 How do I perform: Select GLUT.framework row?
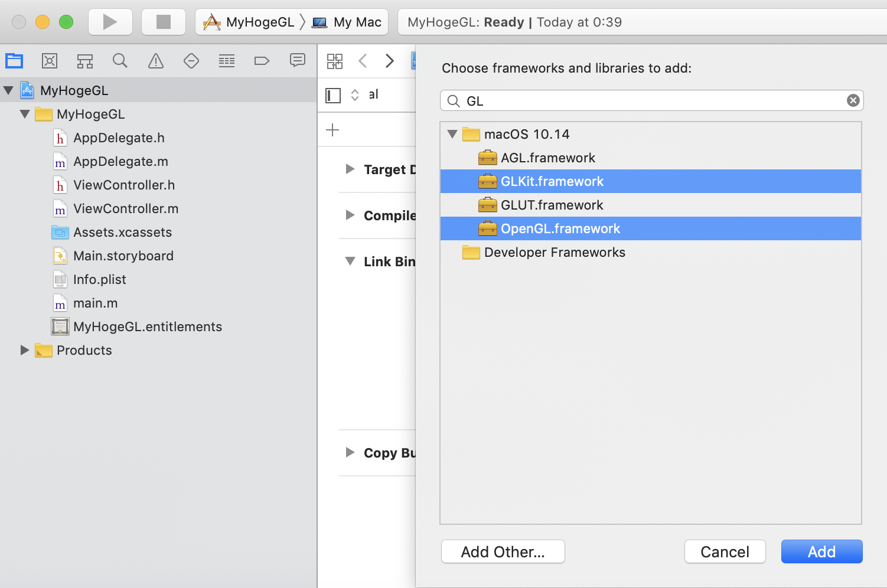[651, 205]
